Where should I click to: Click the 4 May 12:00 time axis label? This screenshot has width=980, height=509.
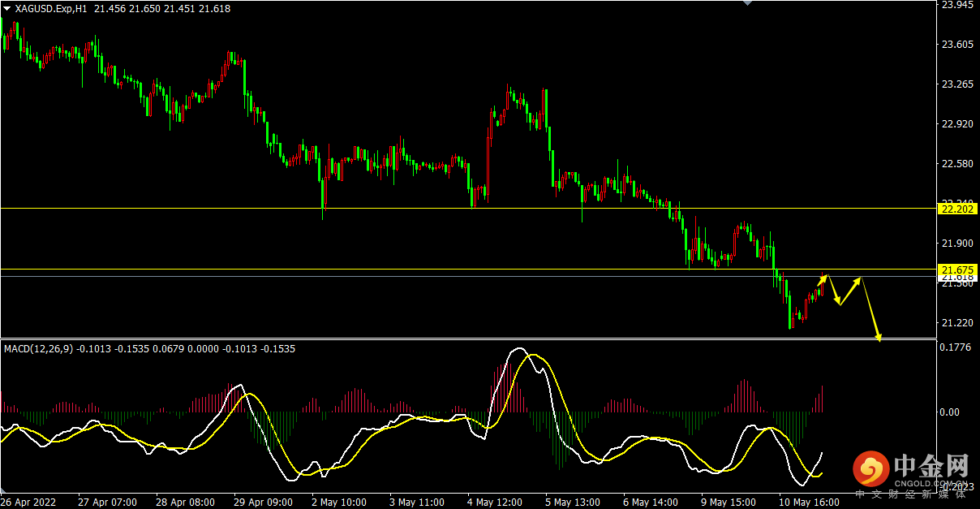499,502
